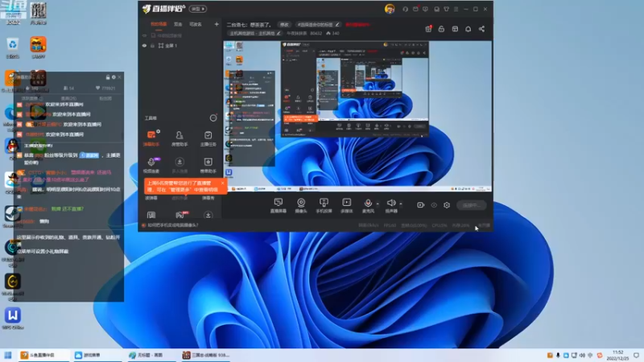Viewport: 644px width, 362px height.
Task: Expand mode pill next to app logo
Action: pyautogui.click(x=197, y=9)
